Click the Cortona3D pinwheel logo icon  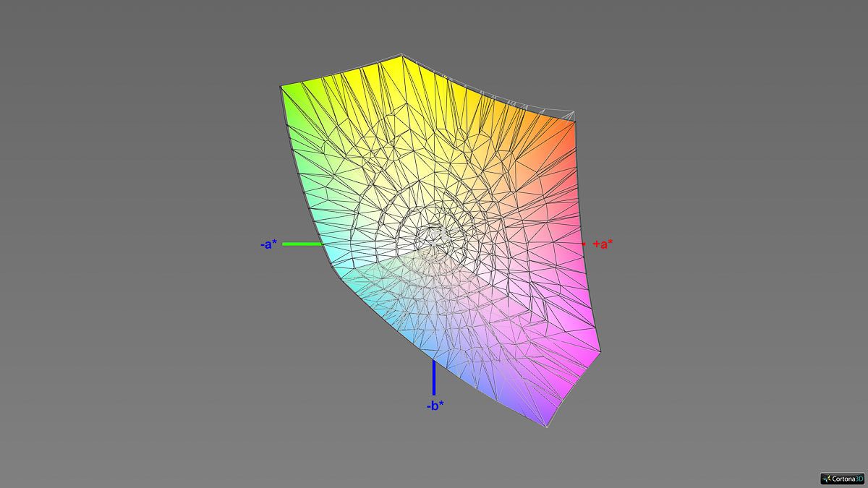coord(827,479)
